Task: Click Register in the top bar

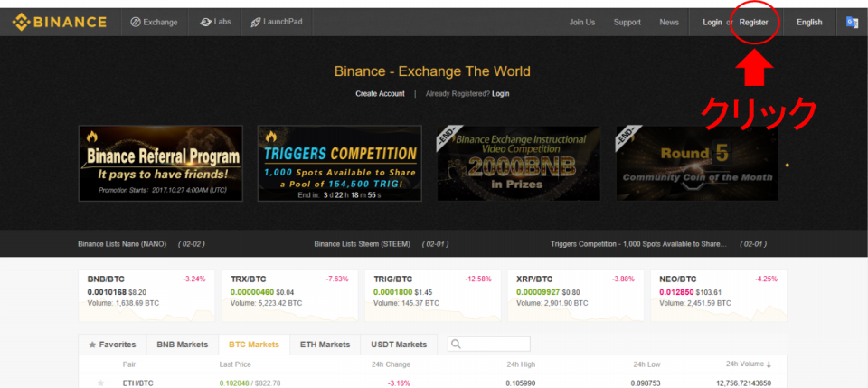Action: [753, 22]
